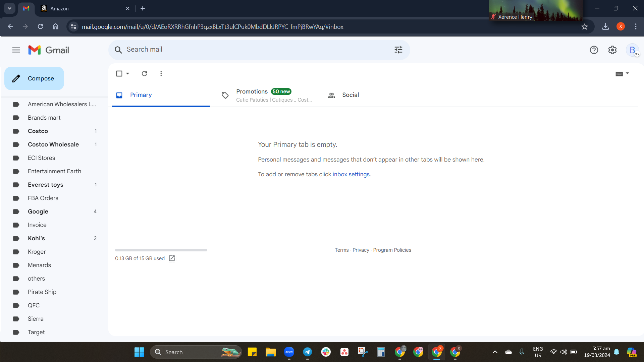Open Slack from the taskbar
This screenshot has width=644, height=362.
pos(326,352)
